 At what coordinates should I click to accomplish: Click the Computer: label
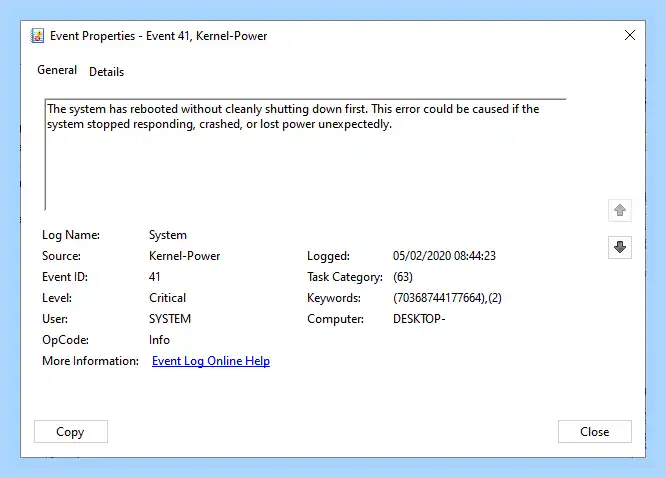click(x=335, y=319)
